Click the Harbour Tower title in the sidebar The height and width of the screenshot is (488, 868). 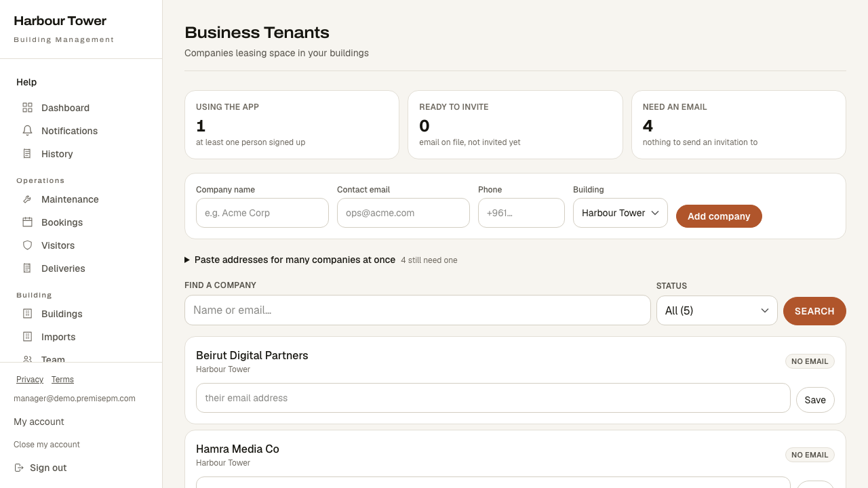[60, 21]
